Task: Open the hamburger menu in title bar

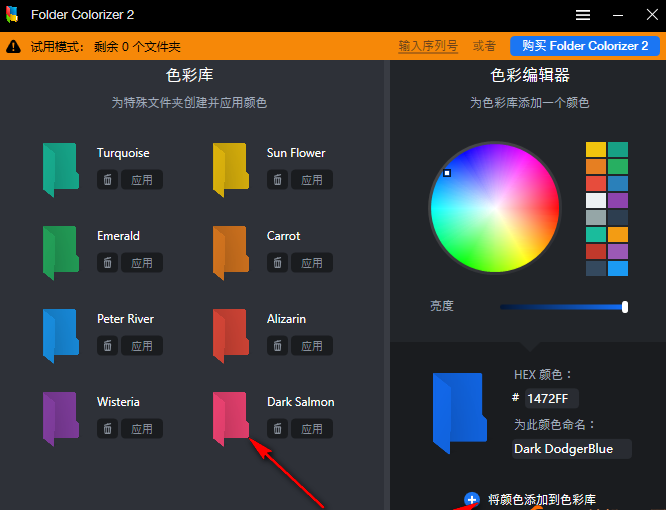Action: [x=583, y=15]
